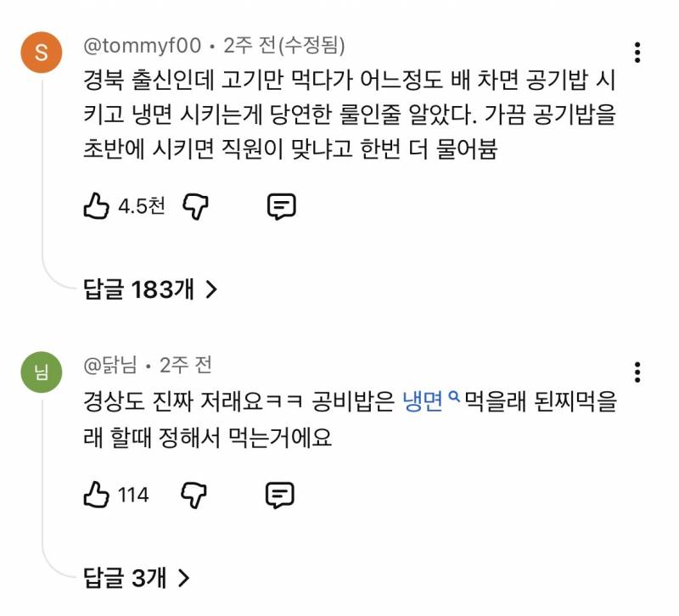The image size is (679, 616).
Task: Open the reply icon under @닭님's comment
Action: [278, 494]
